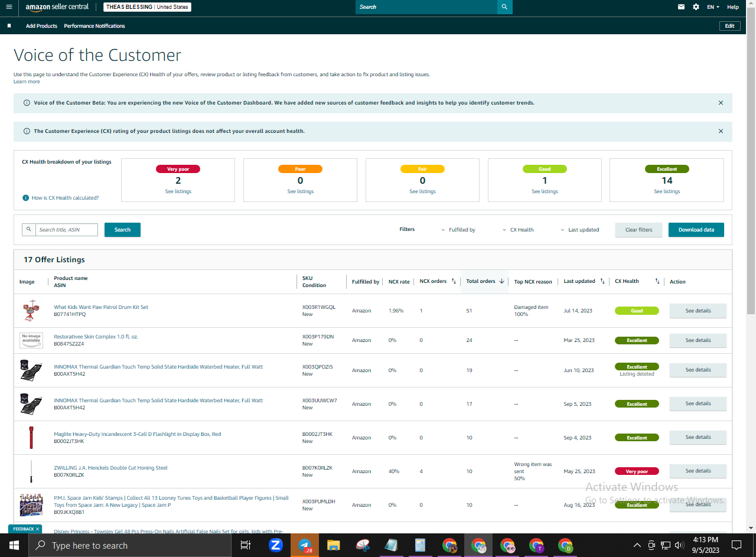Sort by Total orders arrow
The width and height of the screenshot is (756, 557).
click(501, 281)
